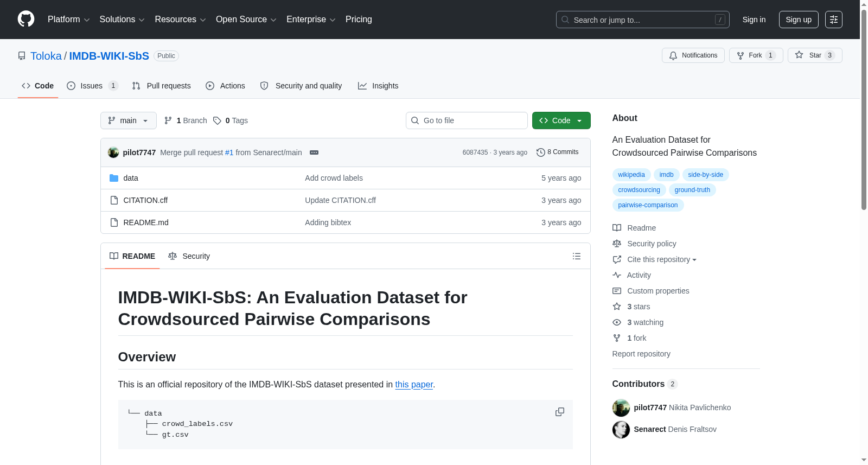
Task: Click the README.md file icon
Action: 114,222
